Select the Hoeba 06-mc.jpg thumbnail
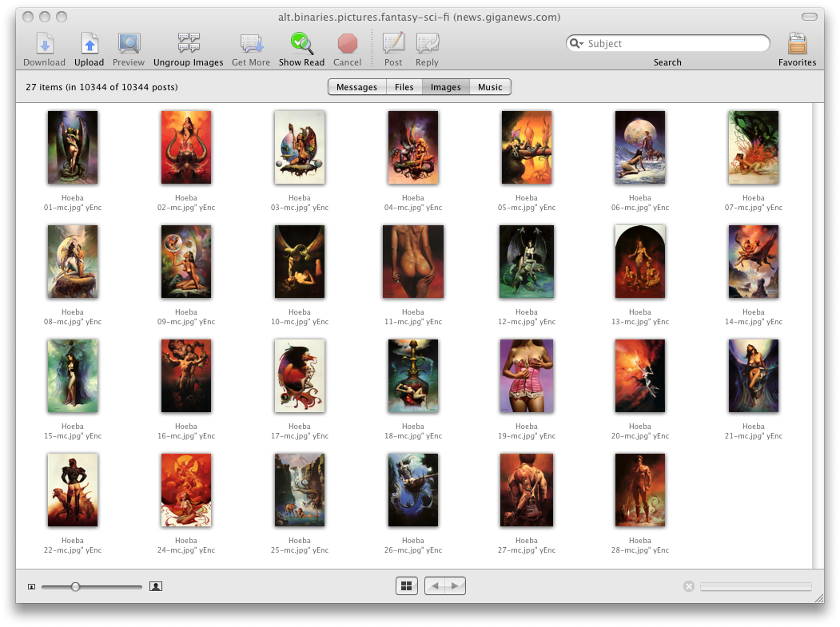 tap(640, 147)
